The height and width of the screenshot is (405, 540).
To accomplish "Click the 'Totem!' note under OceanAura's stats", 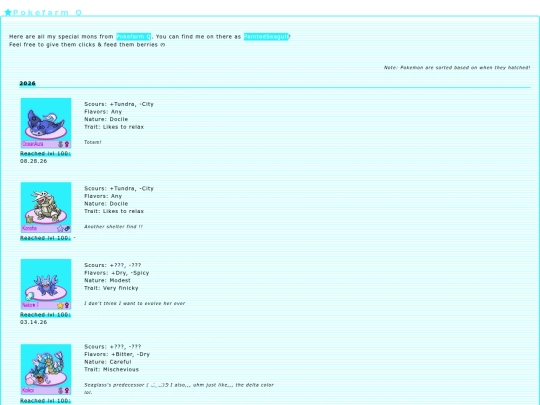I will point(93,142).
